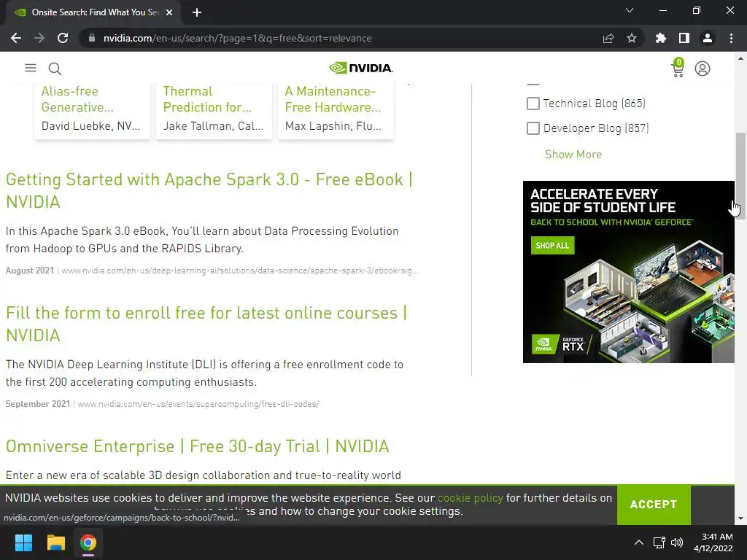The image size is (747, 560).
Task: Open the user account profile icon
Action: [x=703, y=69]
